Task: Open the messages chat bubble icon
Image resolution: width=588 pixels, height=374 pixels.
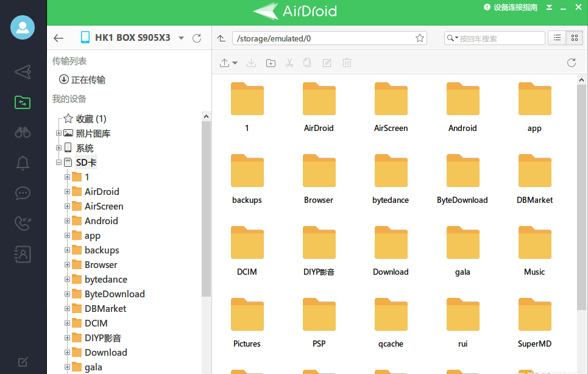Action: pos(22,194)
